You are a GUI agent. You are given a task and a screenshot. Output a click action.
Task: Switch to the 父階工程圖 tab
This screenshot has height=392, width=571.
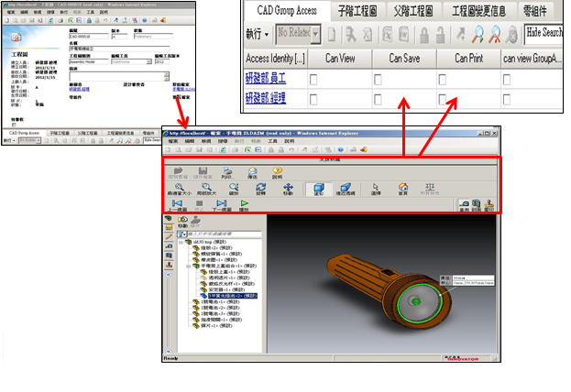click(x=413, y=11)
